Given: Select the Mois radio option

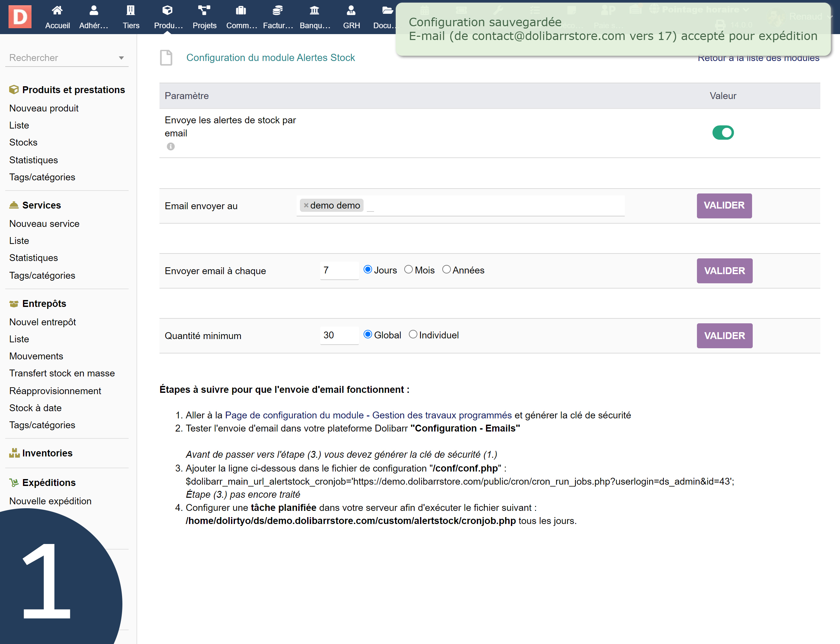Looking at the screenshot, I should pyautogui.click(x=409, y=270).
